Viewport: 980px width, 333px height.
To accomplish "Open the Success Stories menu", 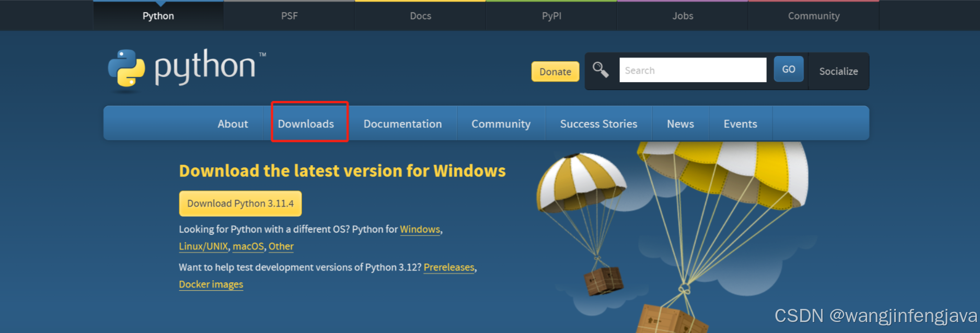I will click(598, 124).
